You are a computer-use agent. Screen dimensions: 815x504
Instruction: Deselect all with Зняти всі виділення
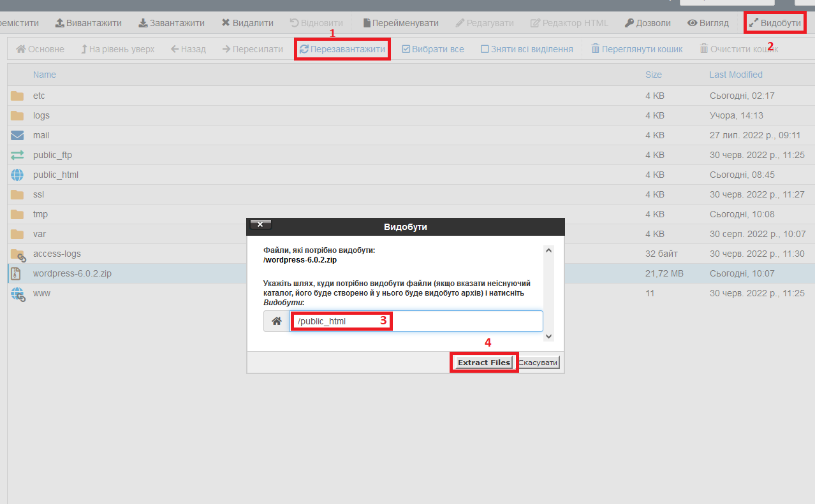(x=527, y=49)
